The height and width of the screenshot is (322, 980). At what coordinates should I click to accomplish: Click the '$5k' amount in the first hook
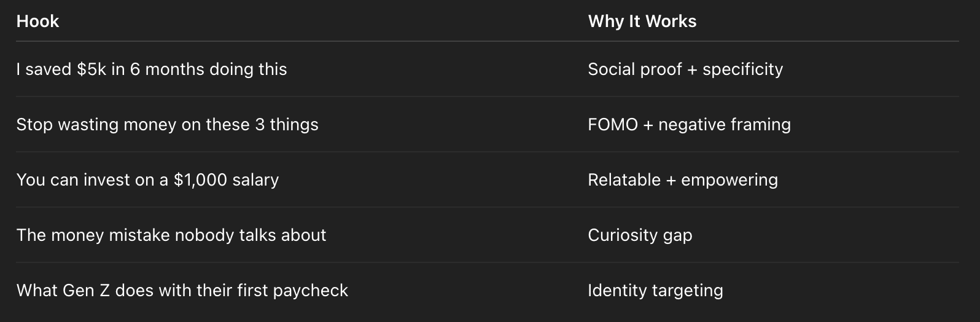(x=91, y=69)
